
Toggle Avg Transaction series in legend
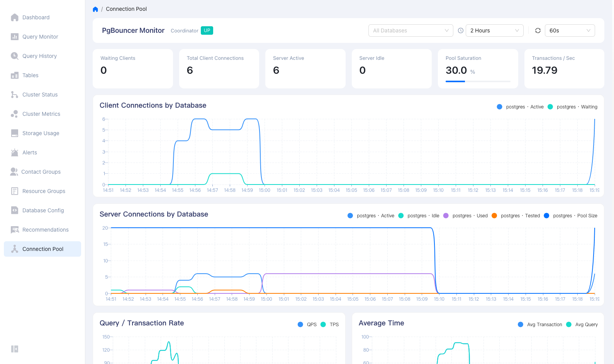pos(540,325)
